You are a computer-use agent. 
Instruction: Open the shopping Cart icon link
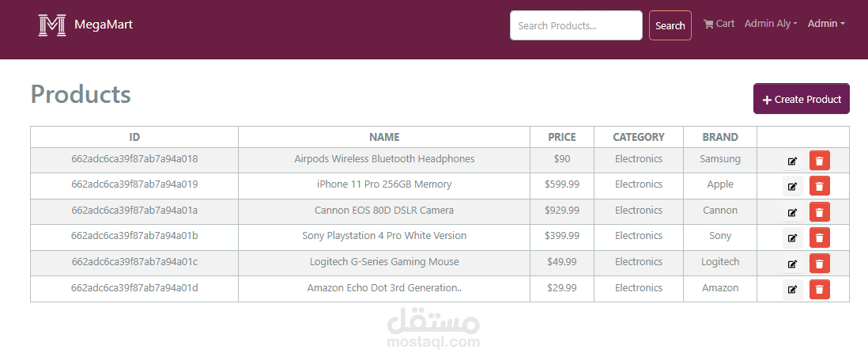[719, 24]
